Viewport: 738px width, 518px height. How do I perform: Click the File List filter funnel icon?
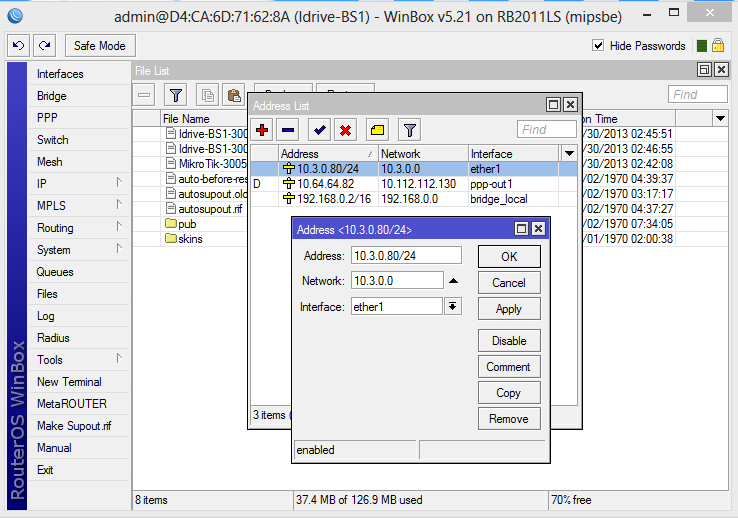pos(176,96)
